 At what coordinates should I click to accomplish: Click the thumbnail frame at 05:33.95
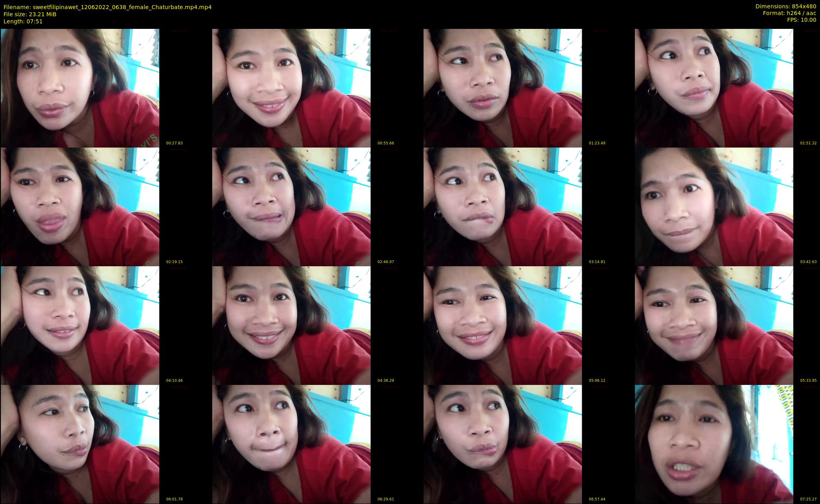714,325
